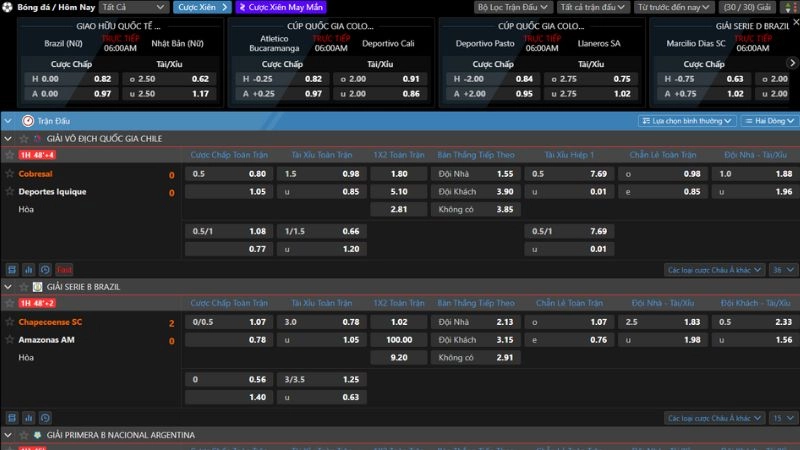Screen dimensions: 800x450
Task: Select draw odds 9.20 for Chapecoense match
Action: click(x=398, y=358)
